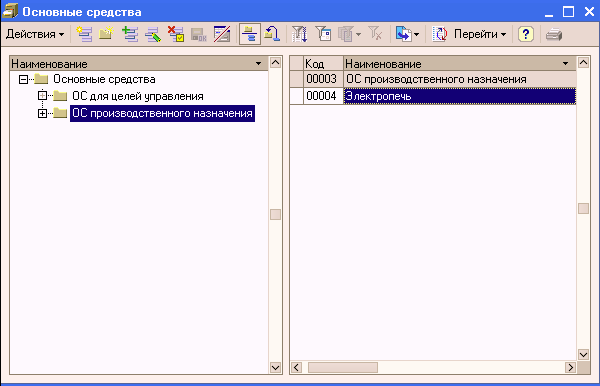Viewport: 600px width, 386px height.
Task: Filter by current value funnel icon
Action: coord(324,34)
